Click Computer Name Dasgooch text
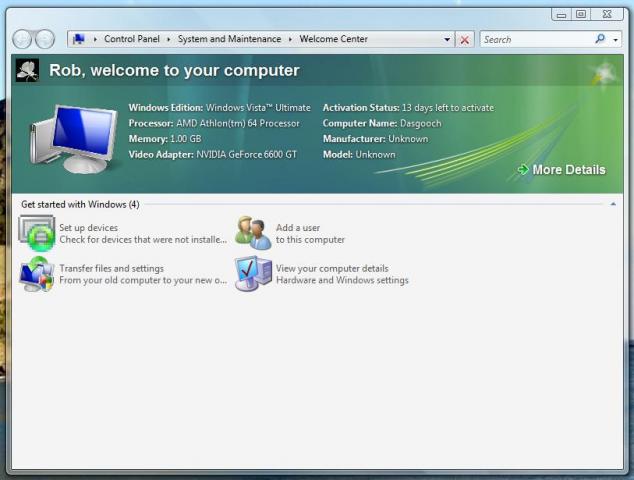 click(x=382, y=123)
